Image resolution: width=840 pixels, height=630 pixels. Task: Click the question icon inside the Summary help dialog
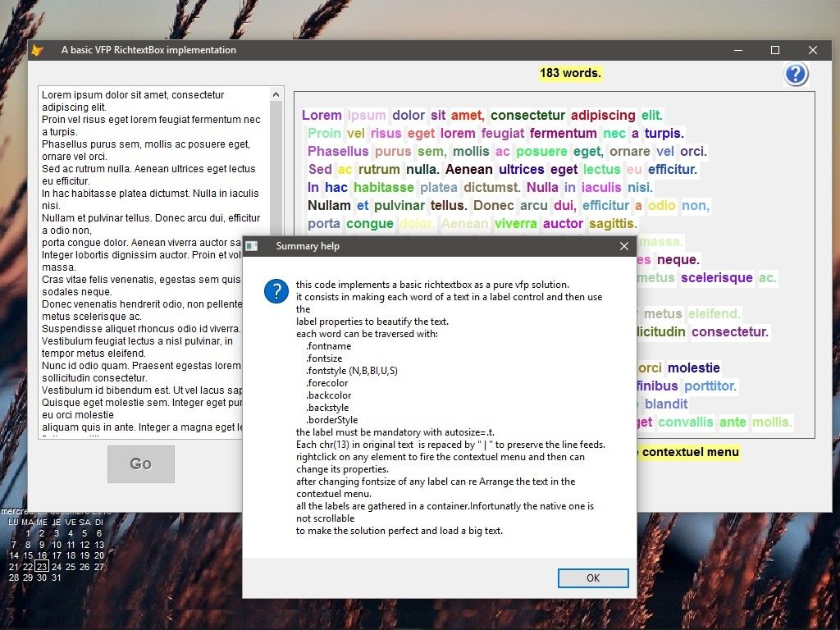(276, 292)
